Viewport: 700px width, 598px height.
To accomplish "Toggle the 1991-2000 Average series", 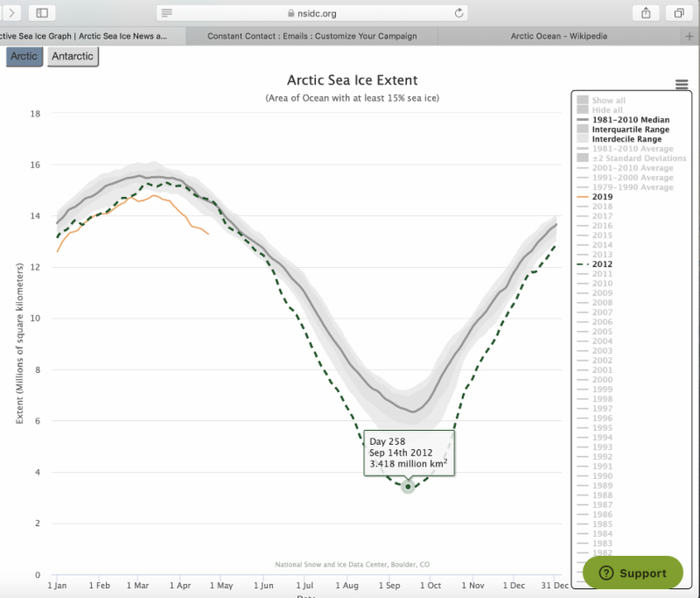I will click(625, 178).
